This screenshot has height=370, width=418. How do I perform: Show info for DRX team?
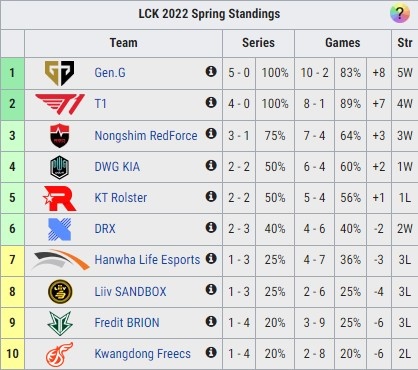[x=211, y=227]
